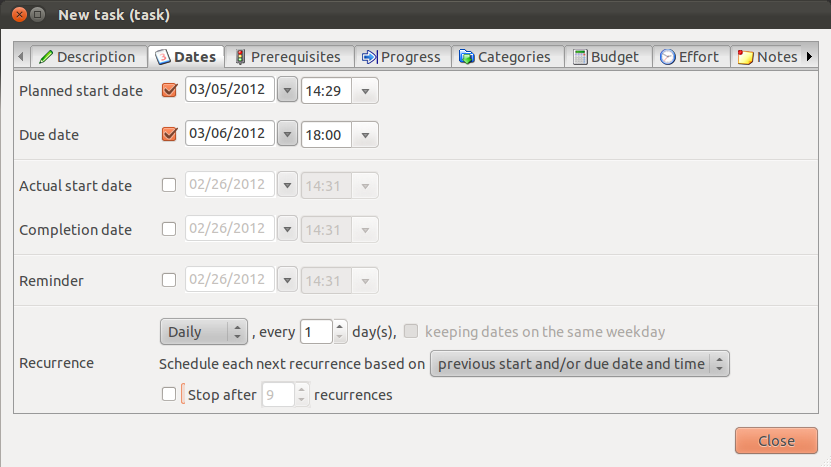This screenshot has height=467, width=831.
Task: Click the clock icon on Effort tab
Action: pyautogui.click(x=667, y=57)
